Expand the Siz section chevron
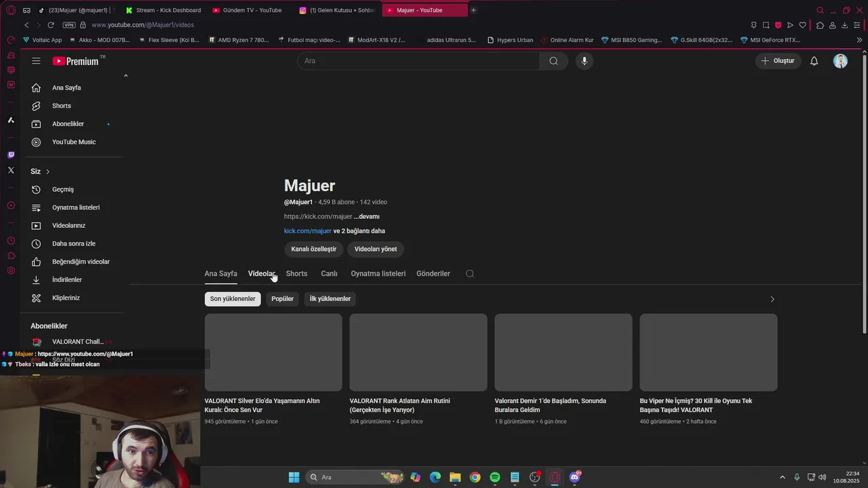Screen dimensions: 868x488 tap(47, 171)
